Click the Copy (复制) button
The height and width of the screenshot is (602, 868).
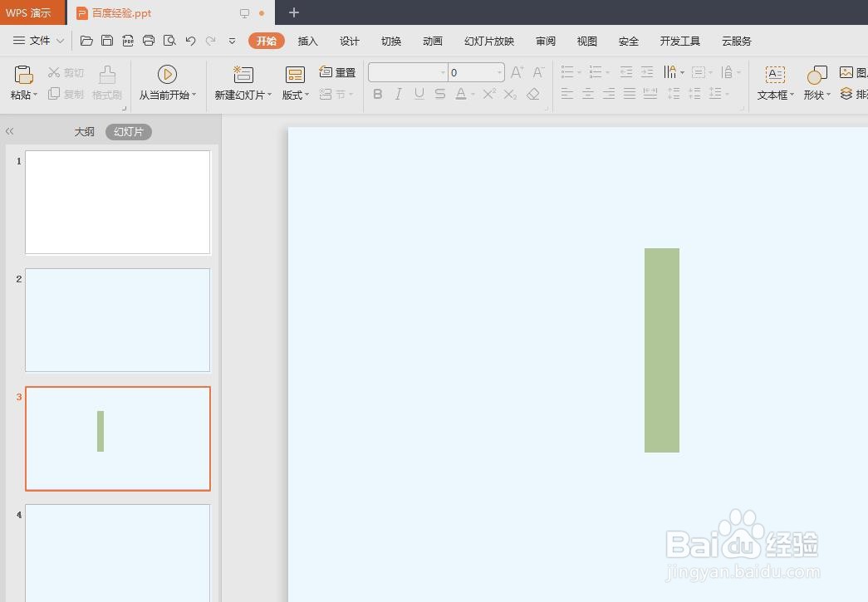click(x=66, y=94)
